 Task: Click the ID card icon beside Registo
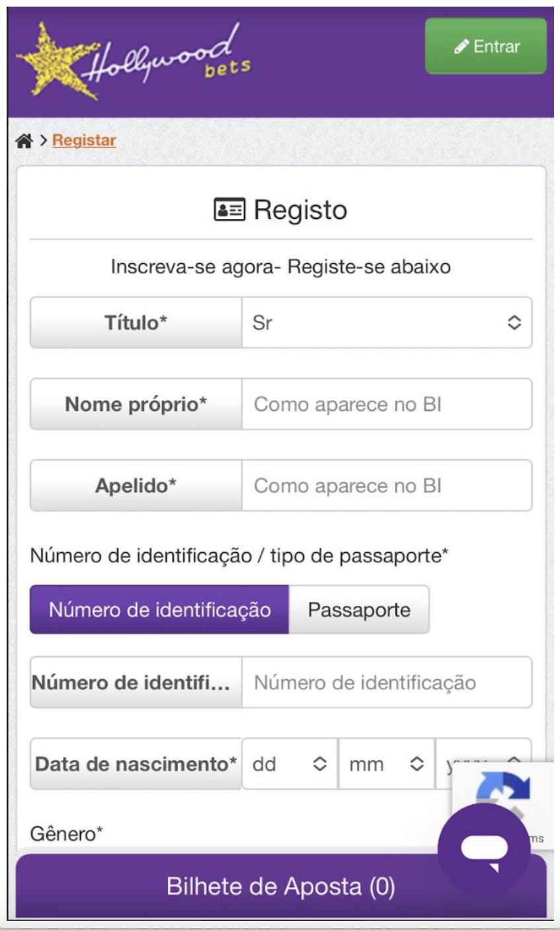click(229, 210)
